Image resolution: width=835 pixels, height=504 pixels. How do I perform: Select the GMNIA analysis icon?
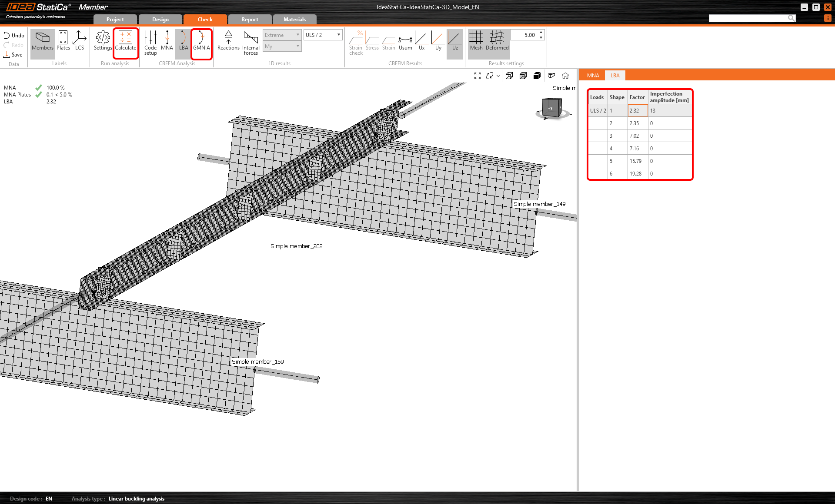pyautogui.click(x=201, y=42)
